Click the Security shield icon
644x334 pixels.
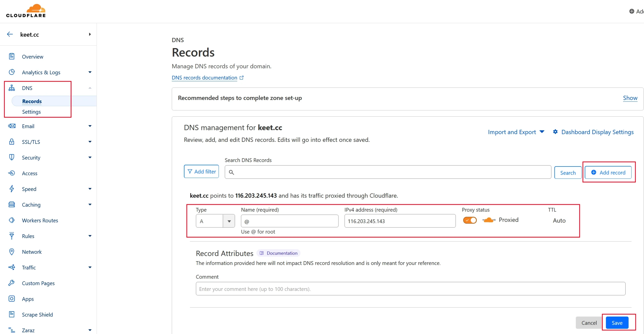(x=12, y=157)
